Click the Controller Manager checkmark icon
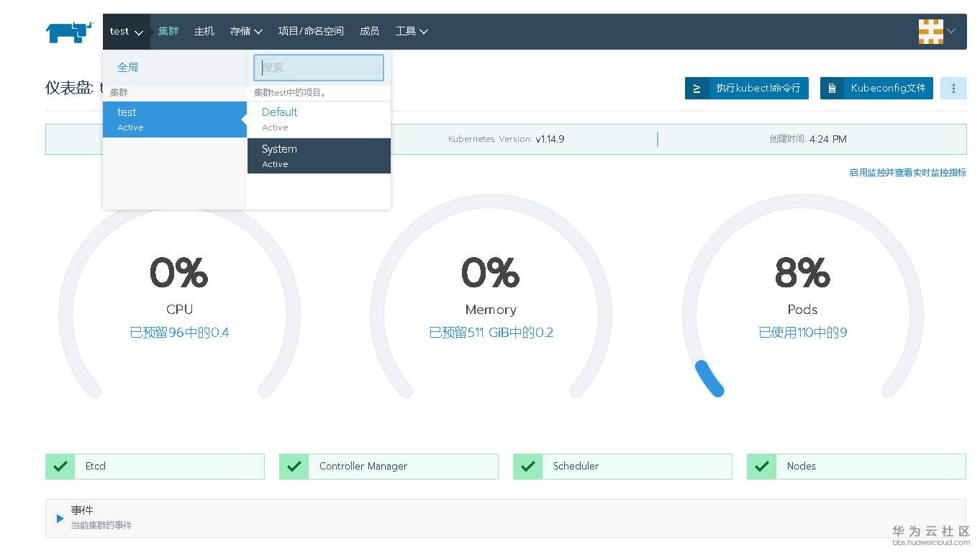This screenshot has width=980, height=553. click(x=294, y=467)
